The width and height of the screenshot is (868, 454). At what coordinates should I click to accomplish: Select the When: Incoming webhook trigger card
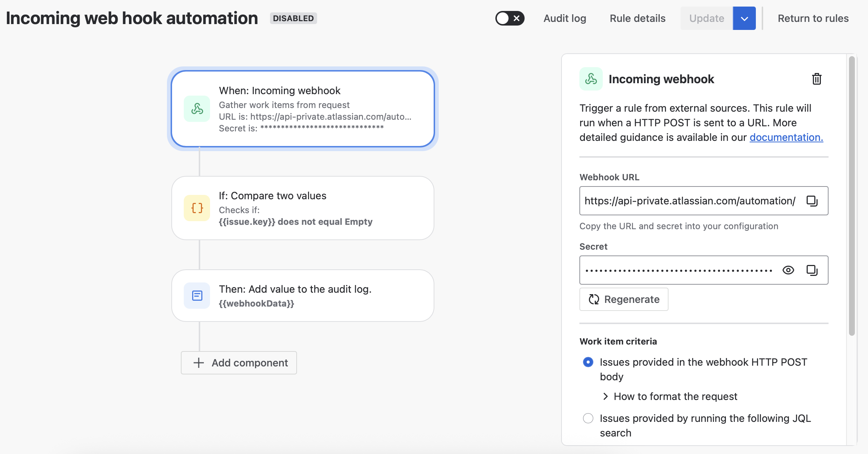pyautogui.click(x=303, y=109)
